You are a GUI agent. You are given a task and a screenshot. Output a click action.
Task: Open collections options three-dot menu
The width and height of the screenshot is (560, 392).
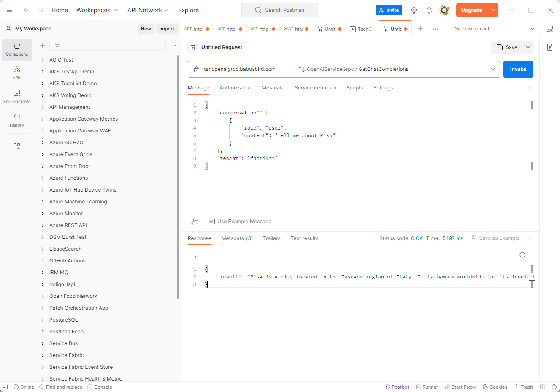click(x=173, y=46)
